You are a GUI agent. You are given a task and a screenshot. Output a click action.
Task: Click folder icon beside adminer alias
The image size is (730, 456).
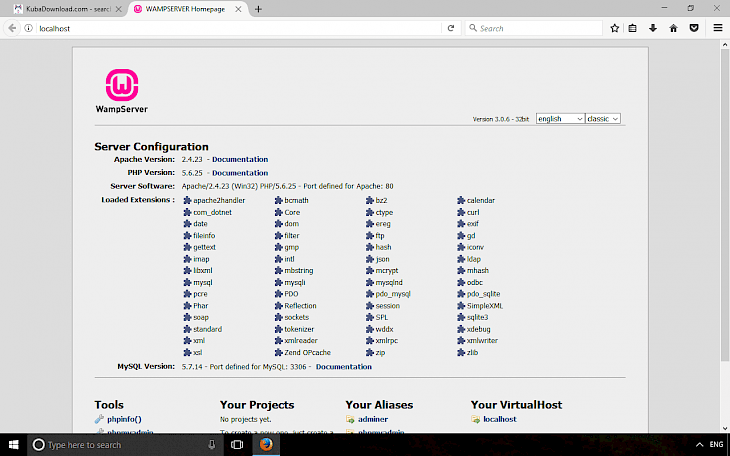[x=350, y=419]
